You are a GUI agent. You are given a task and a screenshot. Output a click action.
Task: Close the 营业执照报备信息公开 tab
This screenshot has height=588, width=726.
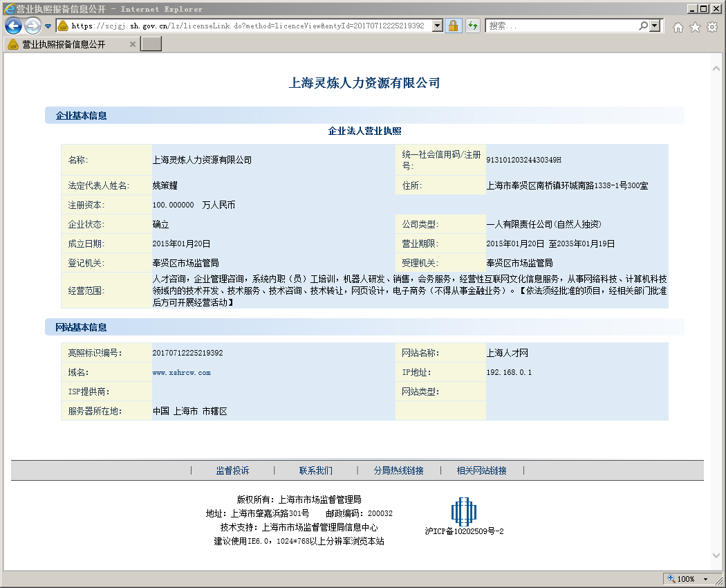click(x=133, y=44)
